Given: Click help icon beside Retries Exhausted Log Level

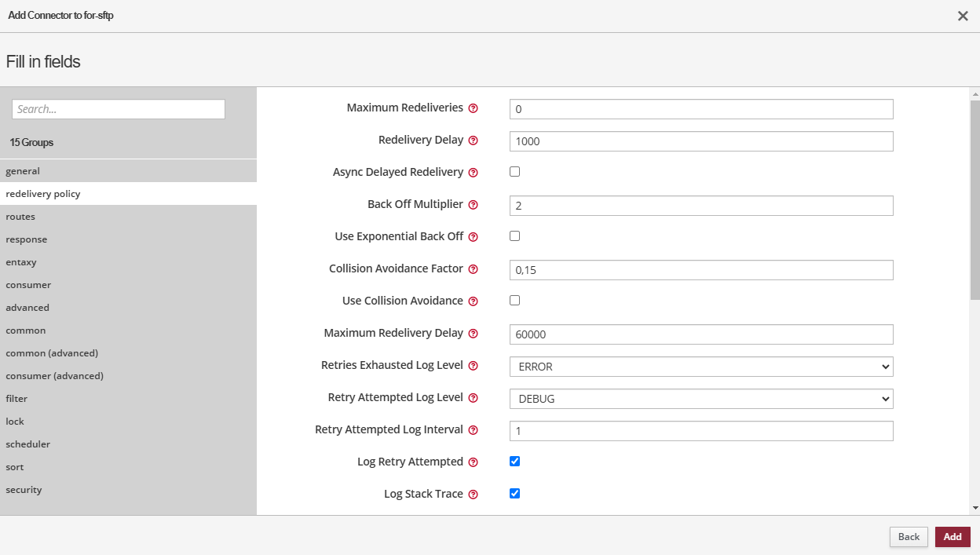Looking at the screenshot, I should pos(473,366).
